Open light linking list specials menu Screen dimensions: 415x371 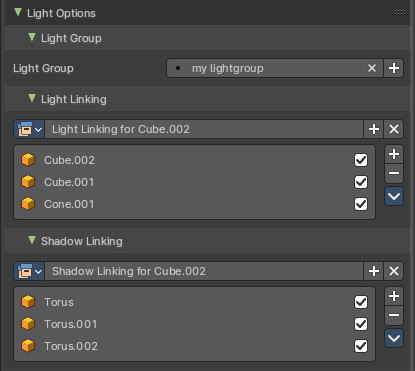pyautogui.click(x=394, y=196)
